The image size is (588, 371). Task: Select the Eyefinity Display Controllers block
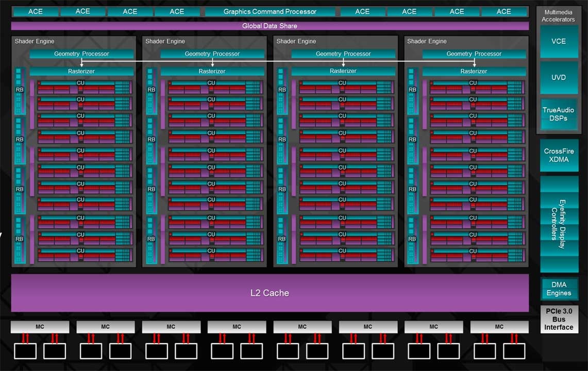559,224
